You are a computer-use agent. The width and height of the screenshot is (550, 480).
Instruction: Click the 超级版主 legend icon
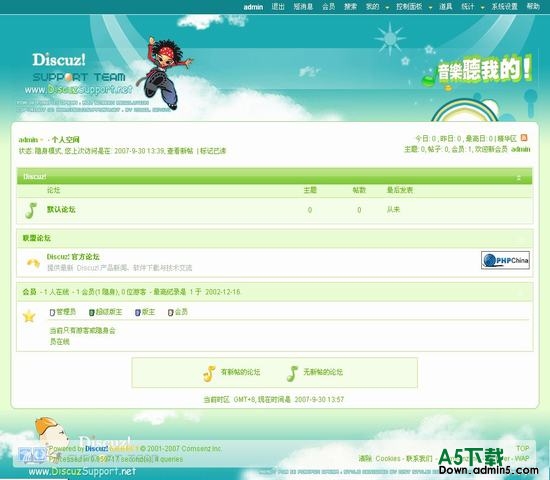pyautogui.click(x=92, y=312)
